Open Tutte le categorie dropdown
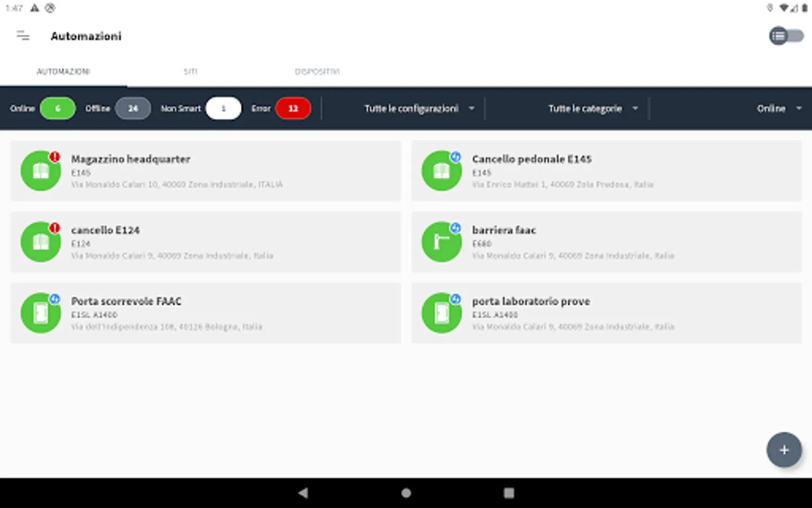 [x=593, y=108]
